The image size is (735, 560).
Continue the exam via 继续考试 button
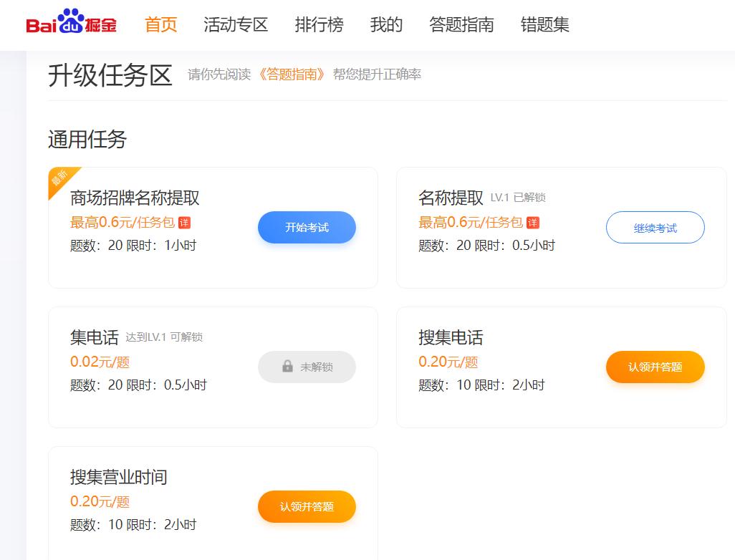point(655,227)
